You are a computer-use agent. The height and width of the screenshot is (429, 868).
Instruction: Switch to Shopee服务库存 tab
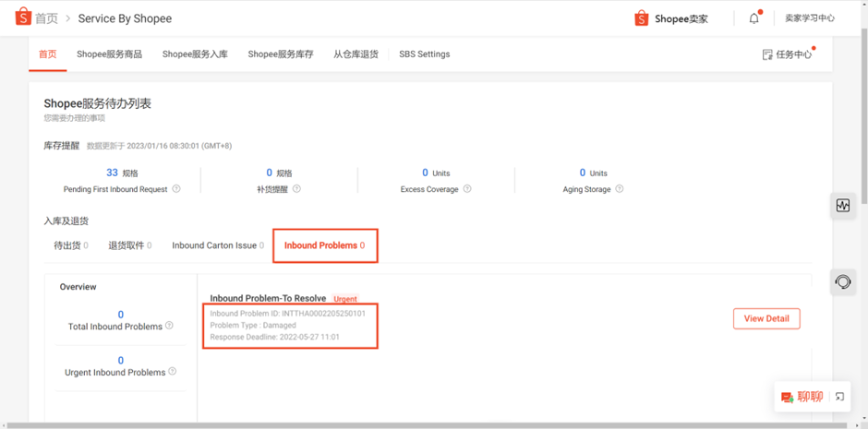(281, 54)
